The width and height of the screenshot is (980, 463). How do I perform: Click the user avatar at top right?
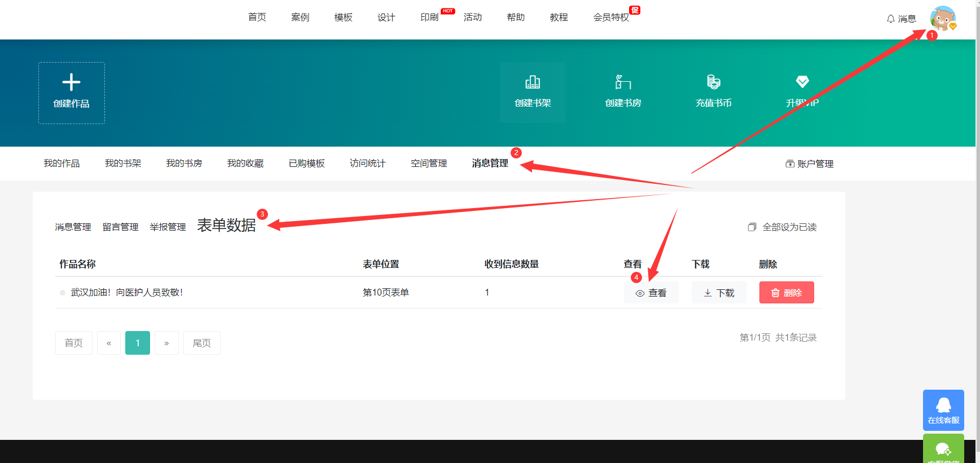pyautogui.click(x=943, y=18)
